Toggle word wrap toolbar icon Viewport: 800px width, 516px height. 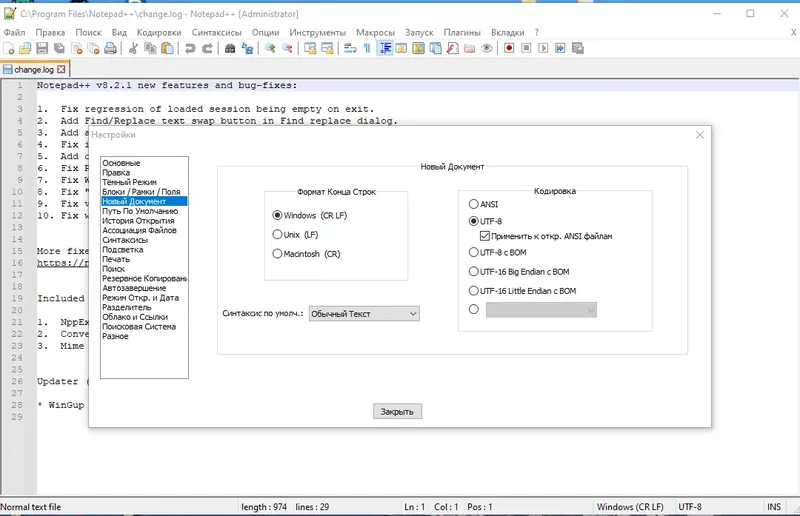350,48
